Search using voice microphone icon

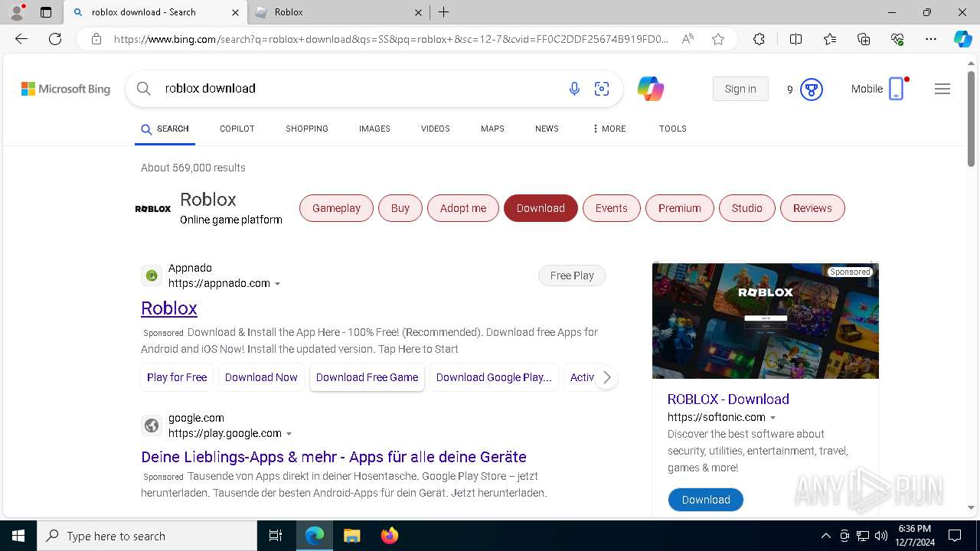pos(574,89)
